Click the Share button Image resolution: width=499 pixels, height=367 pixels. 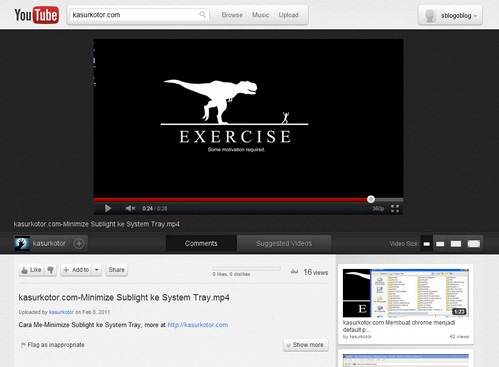pos(116,270)
